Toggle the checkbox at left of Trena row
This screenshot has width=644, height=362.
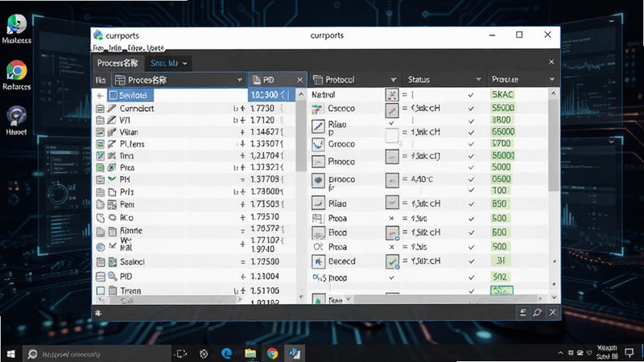coord(100,290)
